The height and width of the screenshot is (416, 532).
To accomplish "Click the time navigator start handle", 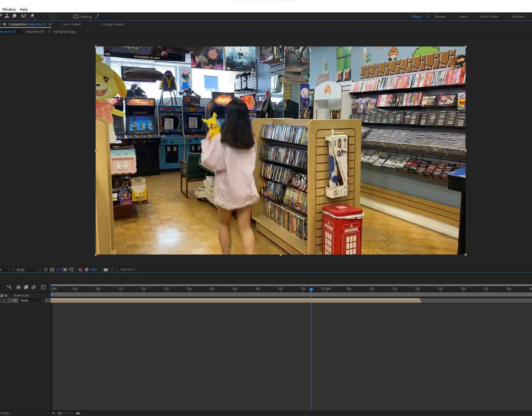I will pos(52,285).
